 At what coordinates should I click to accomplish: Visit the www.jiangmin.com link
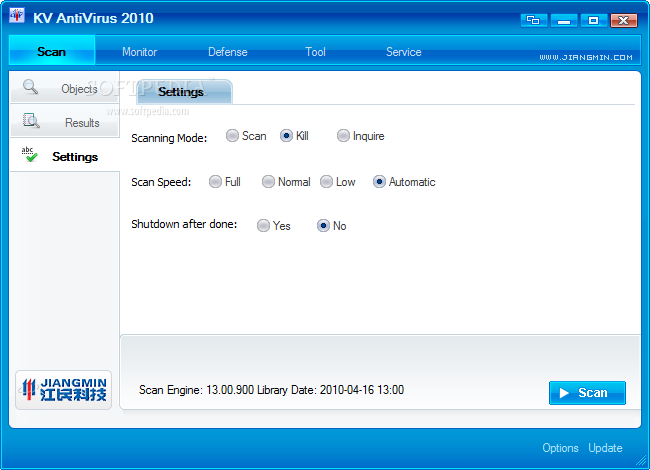(x=586, y=57)
